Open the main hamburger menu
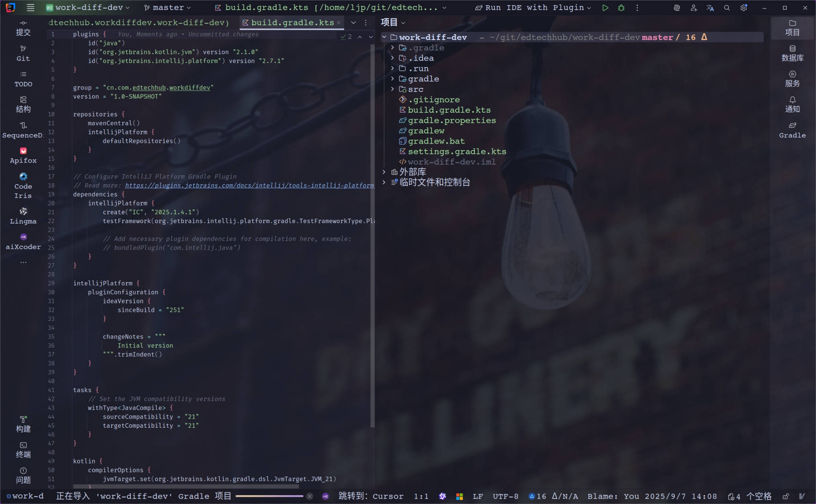Viewport: 816px width, 504px height. click(31, 8)
